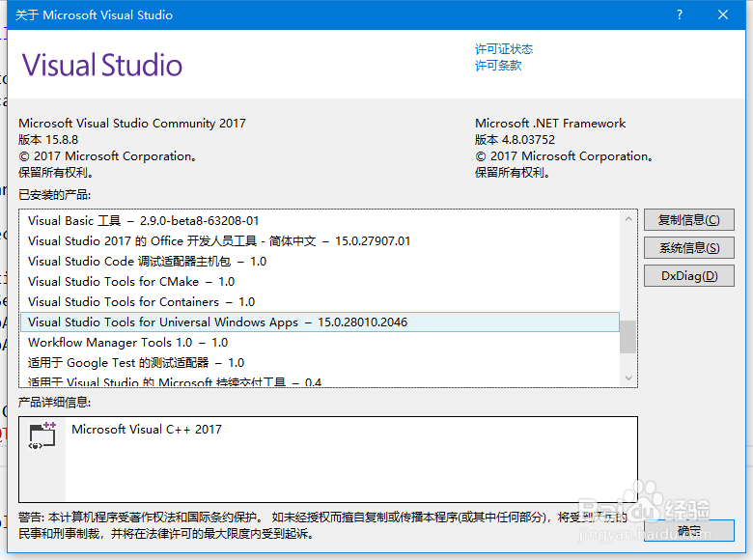Screen dimensions: 753x560
Task: Click the installed products scrollbar thumb
Action: [627, 337]
